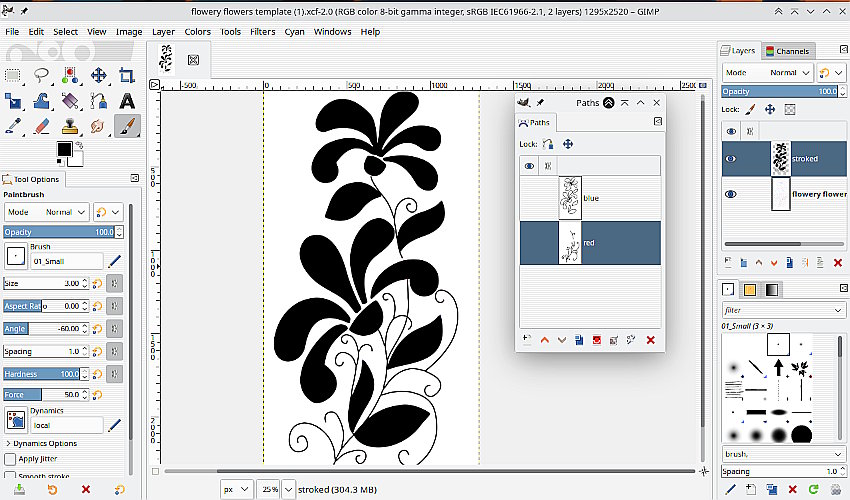Select the blue path
Screen dimensions: 850x500
(590, 198)
